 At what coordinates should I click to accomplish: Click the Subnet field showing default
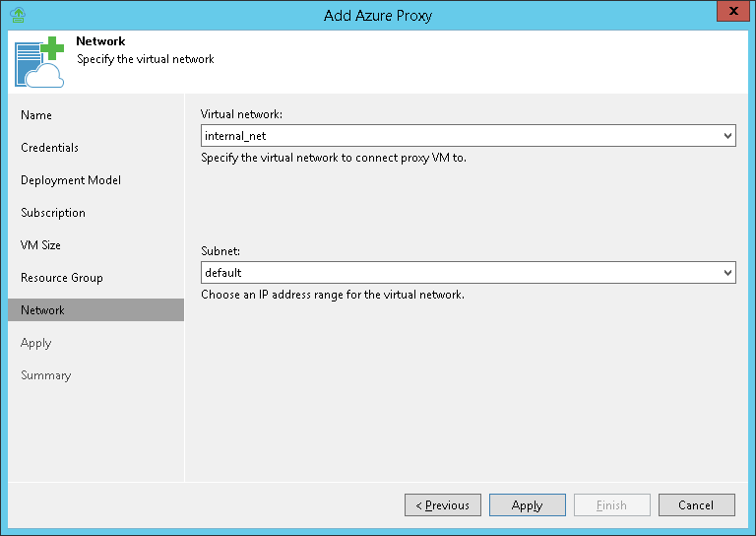pyautogui.click(x=458, y=272)
